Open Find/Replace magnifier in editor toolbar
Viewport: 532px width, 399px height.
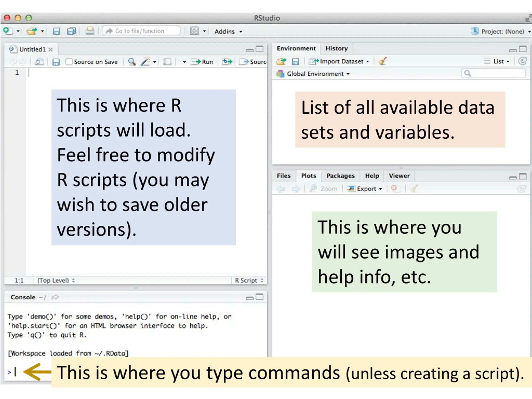click(x=132, y=62)
